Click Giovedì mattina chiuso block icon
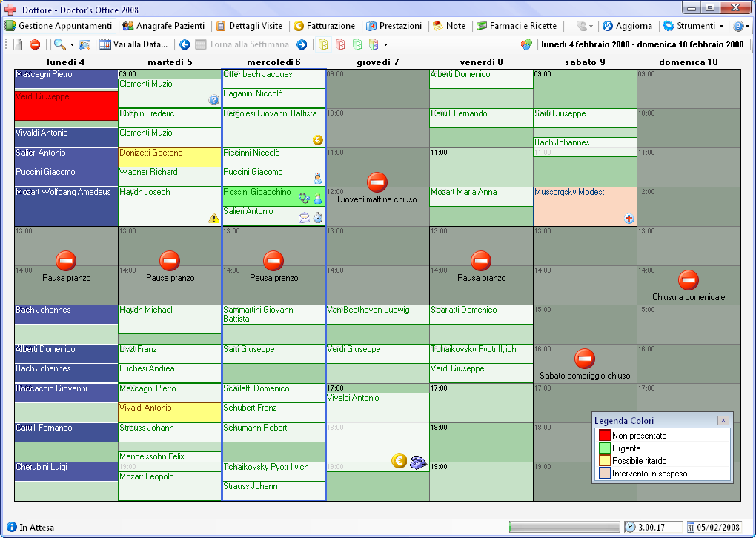The image size is (756, 538). tap(377, 182)
